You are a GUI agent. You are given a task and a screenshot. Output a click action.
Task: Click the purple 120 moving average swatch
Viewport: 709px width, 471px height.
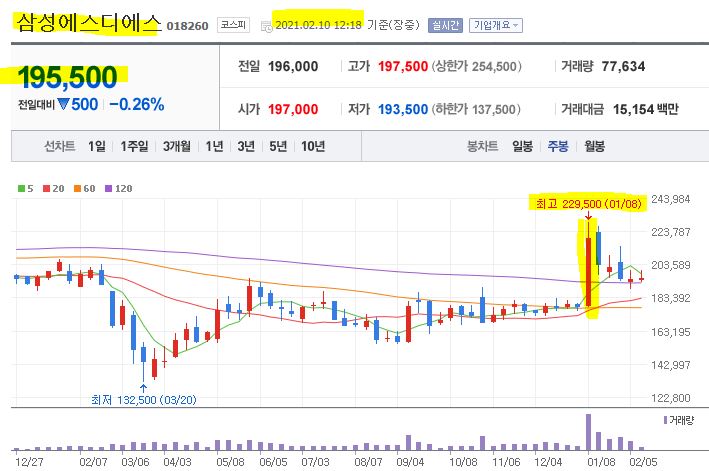[109, 188]
